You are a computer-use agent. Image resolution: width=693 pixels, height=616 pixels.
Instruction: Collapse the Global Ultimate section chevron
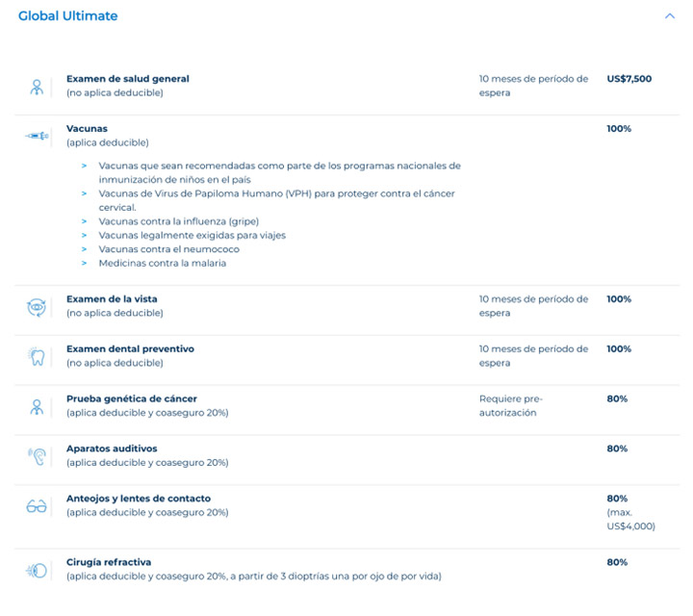(670, 16)
